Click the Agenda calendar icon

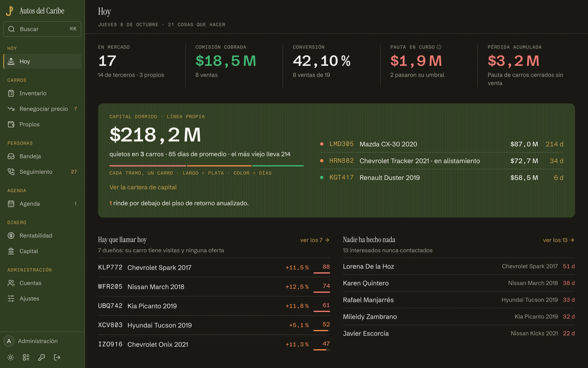[11, 204]
